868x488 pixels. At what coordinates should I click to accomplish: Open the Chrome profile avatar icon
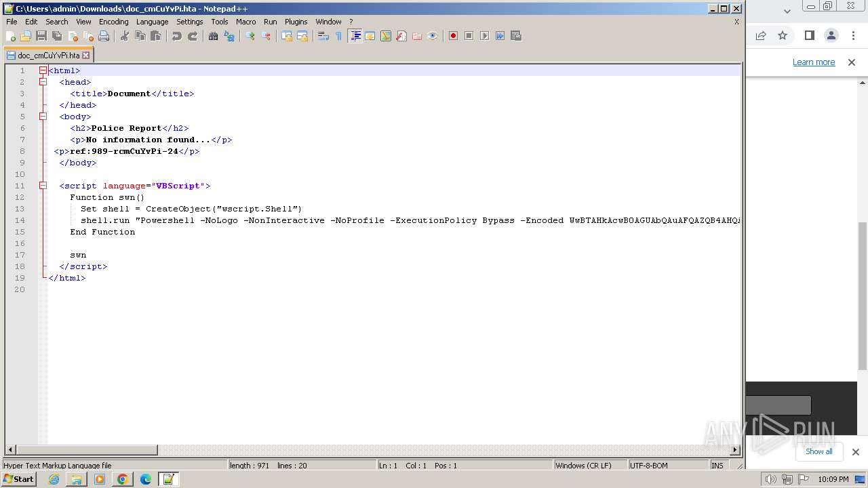pos(831,35)
